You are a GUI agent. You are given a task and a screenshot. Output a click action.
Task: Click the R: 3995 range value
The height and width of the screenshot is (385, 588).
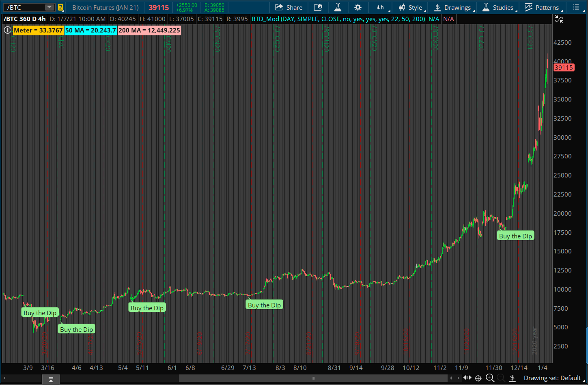pyautogui.click(x=237, y=19)
